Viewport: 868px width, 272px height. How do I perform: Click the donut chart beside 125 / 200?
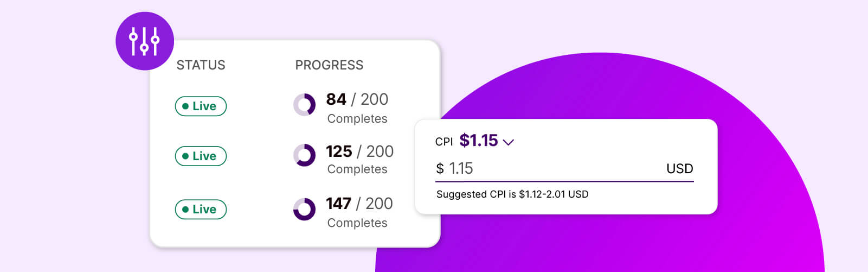pyautogui.click(x=304, y=155)
